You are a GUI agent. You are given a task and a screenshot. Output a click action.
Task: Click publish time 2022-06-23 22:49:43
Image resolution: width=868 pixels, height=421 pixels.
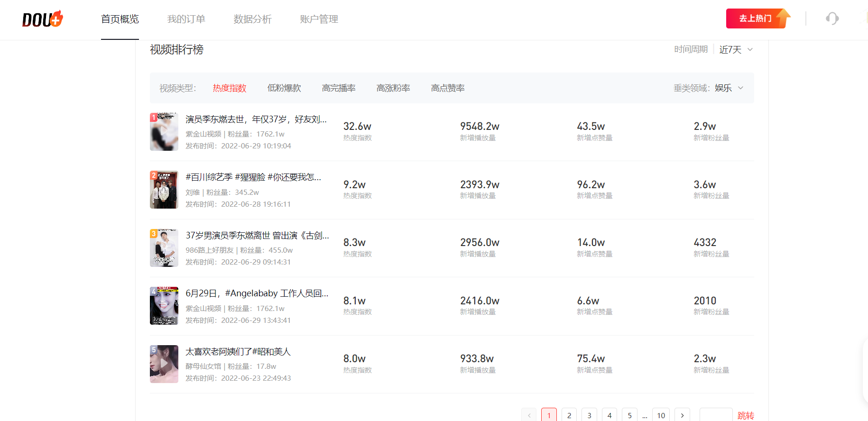click(238, 378)
